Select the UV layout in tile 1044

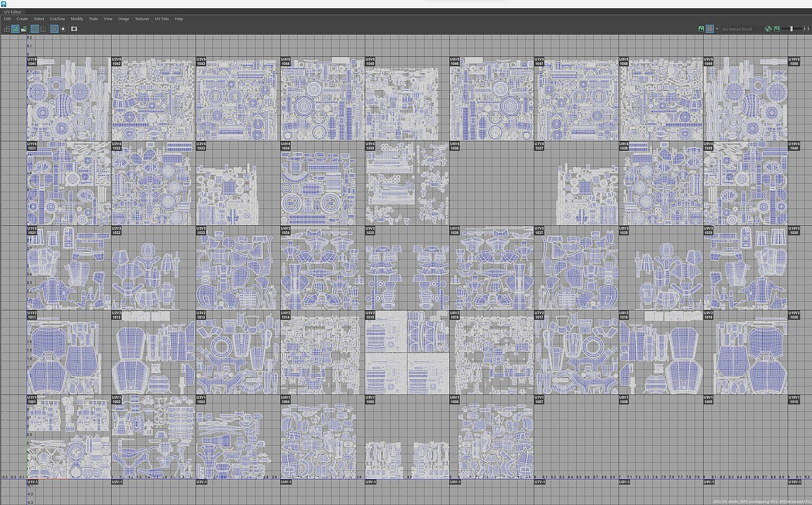[x=323, y=99]
